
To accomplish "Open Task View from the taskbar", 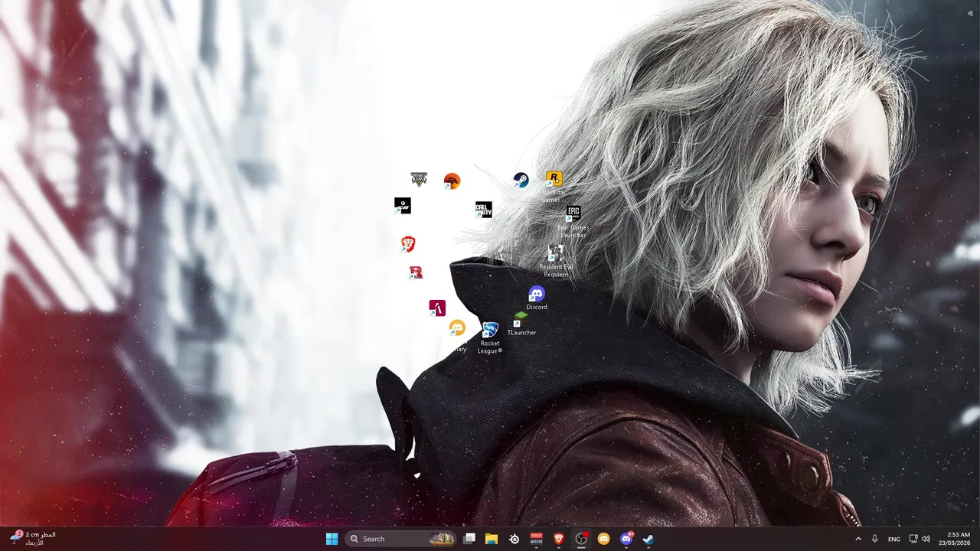I will pos(469,539).
